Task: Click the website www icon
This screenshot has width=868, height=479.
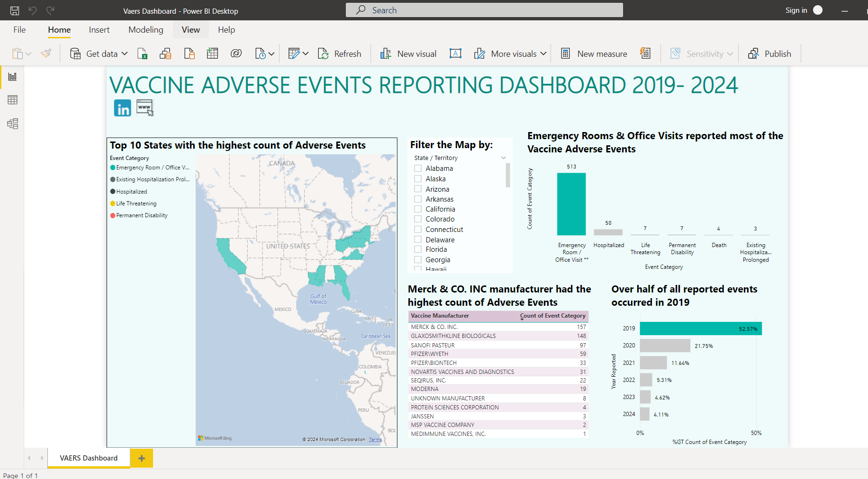Action: coord(145,107)
